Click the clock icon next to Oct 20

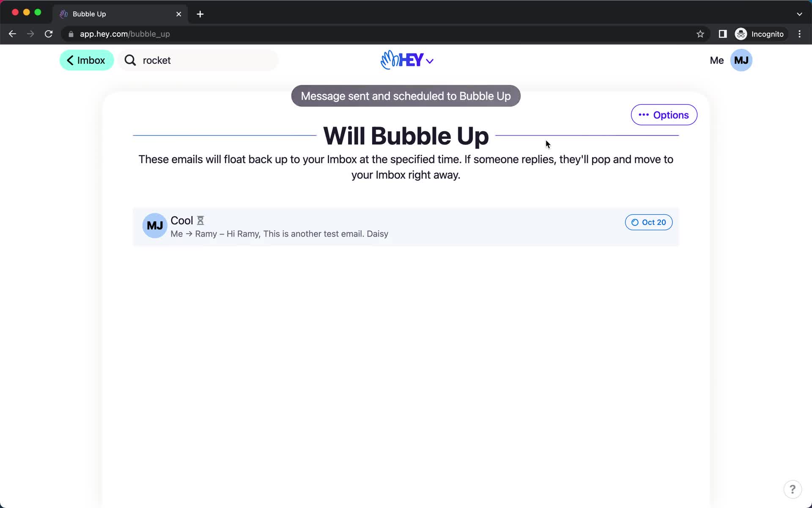pyautogui.click(x=635, y=222)
